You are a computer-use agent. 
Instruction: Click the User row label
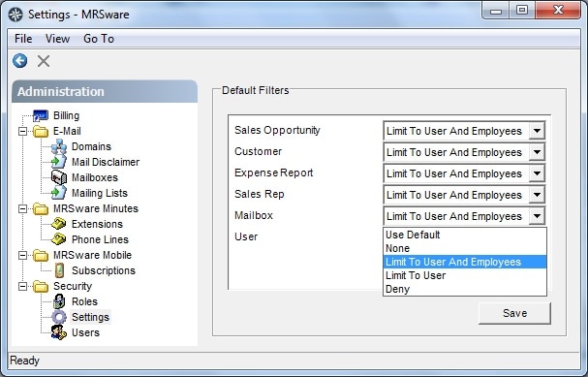pos(246,237)
